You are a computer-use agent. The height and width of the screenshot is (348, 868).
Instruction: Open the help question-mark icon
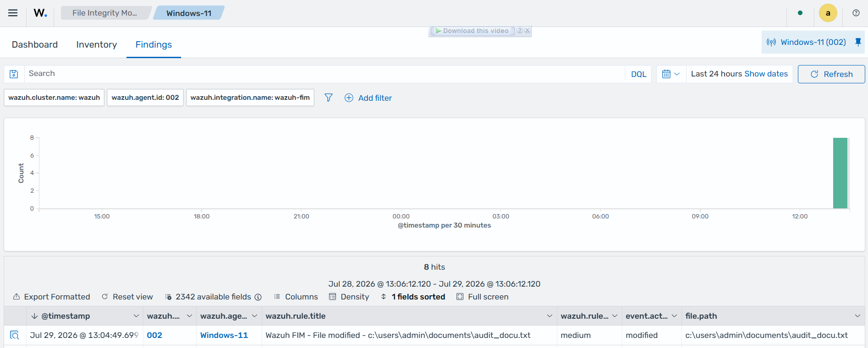pyautogui.click(x=856, y=13)
